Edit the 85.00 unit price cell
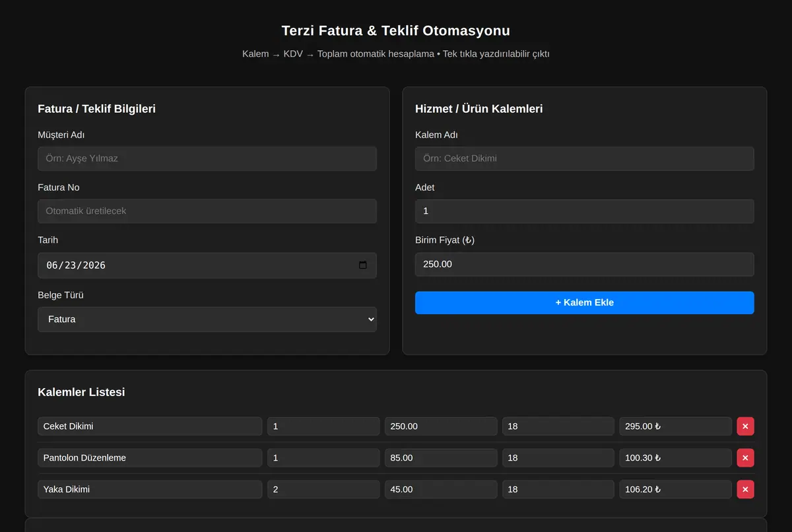 (x=441, y=458)
